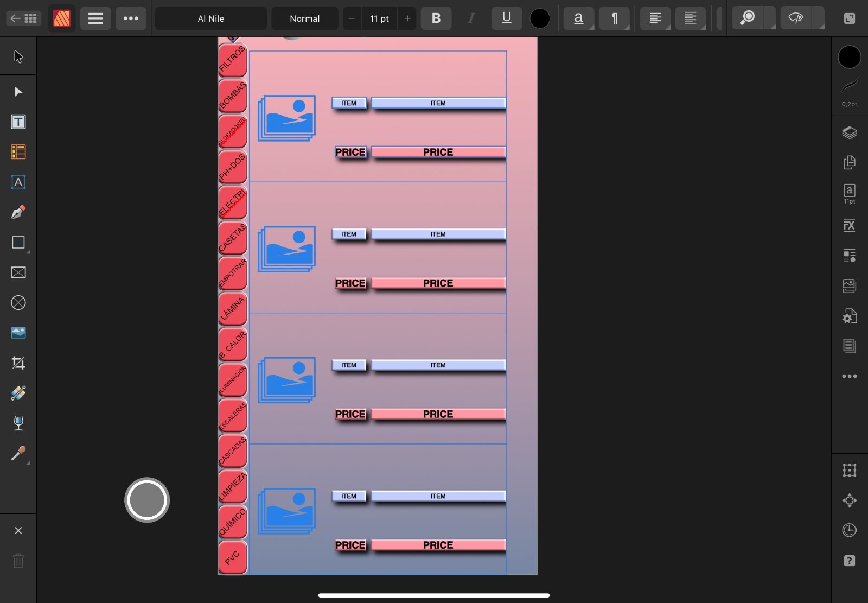Expand the paragraph alignment options
The image size is (868, 603).
655,18
